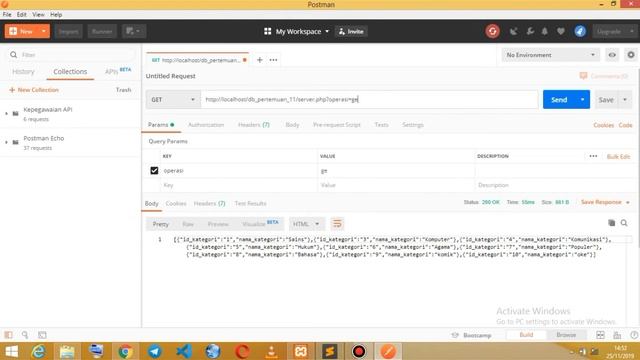This screenshot has height=360, width=640.
Task: Open the notifications bell
Action: tap(544, 31)
